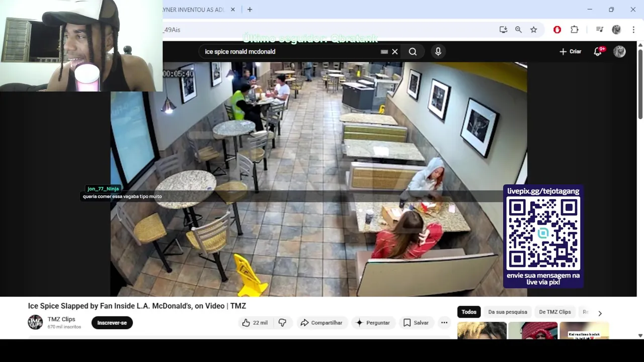644x362 pixels.
Task: Click the scrollbar down arrow
Action: [640, 335]
